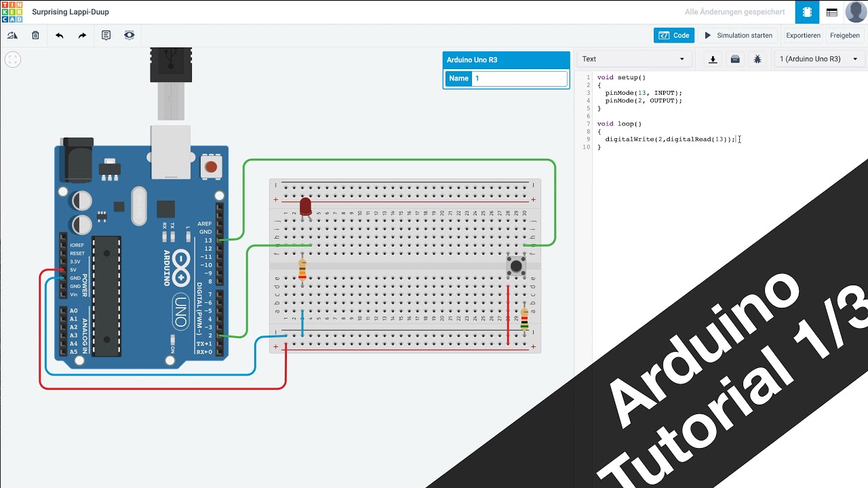This screenshot has width=868, height=488.
Task: Click code line pinMode(13, INPUT)
Action: point(644,92)
